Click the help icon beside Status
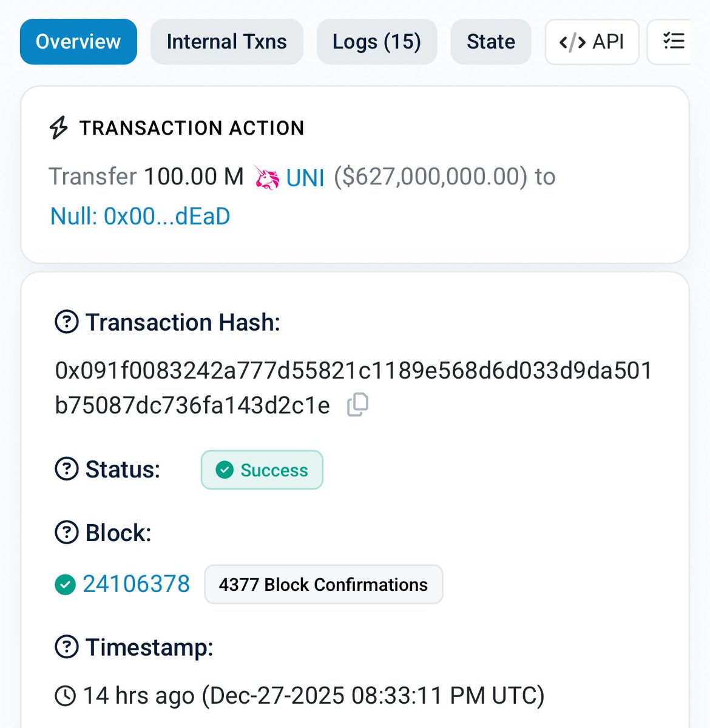 tap(67, 469)
